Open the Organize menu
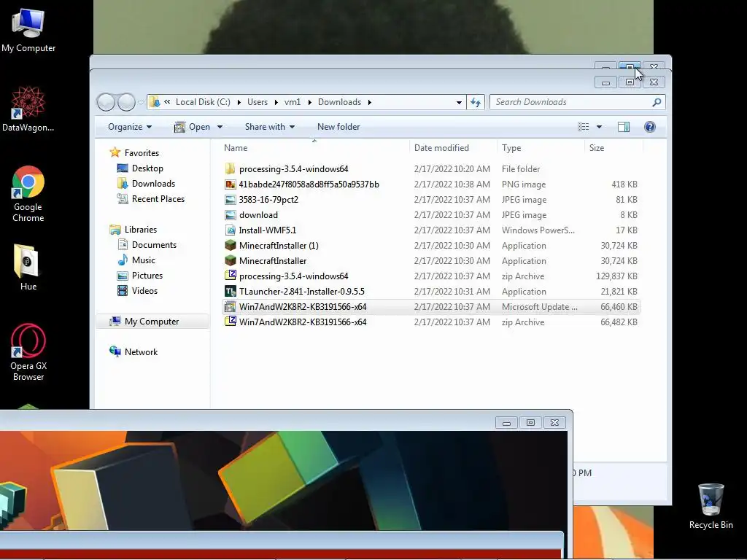This screenshot has height=560, width=747. tap(130, 127)
